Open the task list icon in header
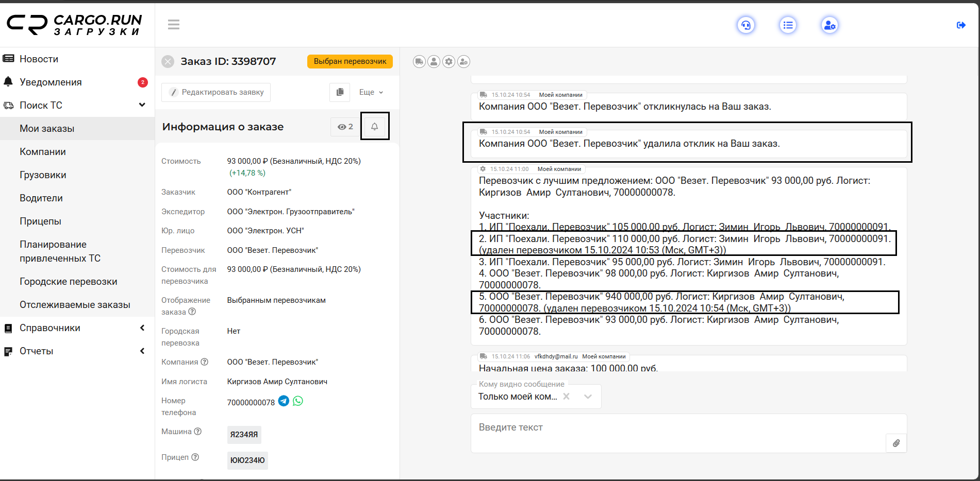 point(788,25)
